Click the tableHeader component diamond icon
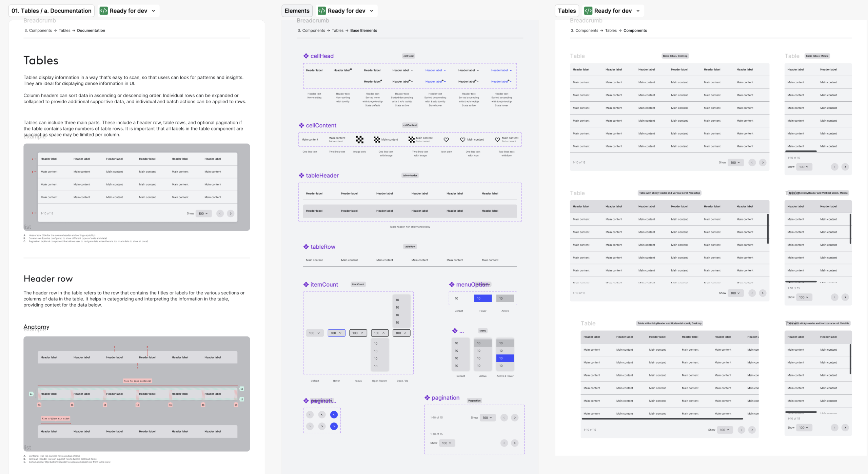Screen dimensions: 868x474 point(301,176)
